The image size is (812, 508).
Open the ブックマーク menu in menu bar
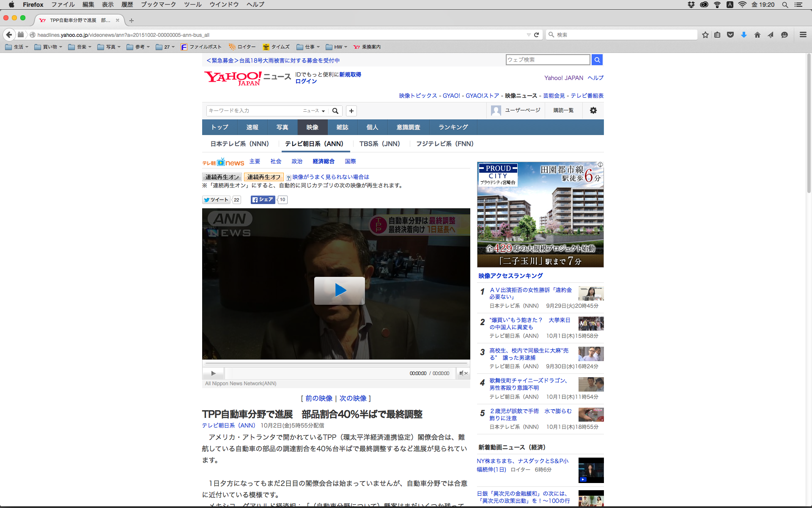pos(158,5)
